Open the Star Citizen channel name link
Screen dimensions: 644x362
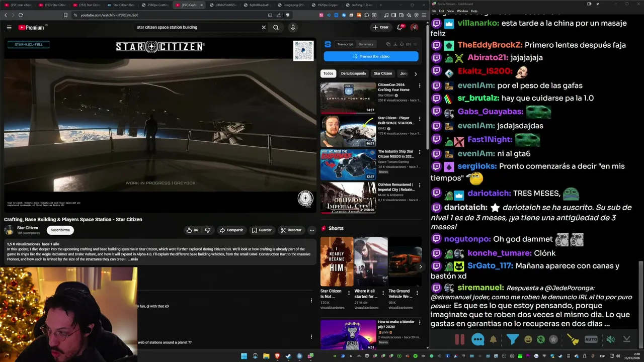[x=28, y=228]
